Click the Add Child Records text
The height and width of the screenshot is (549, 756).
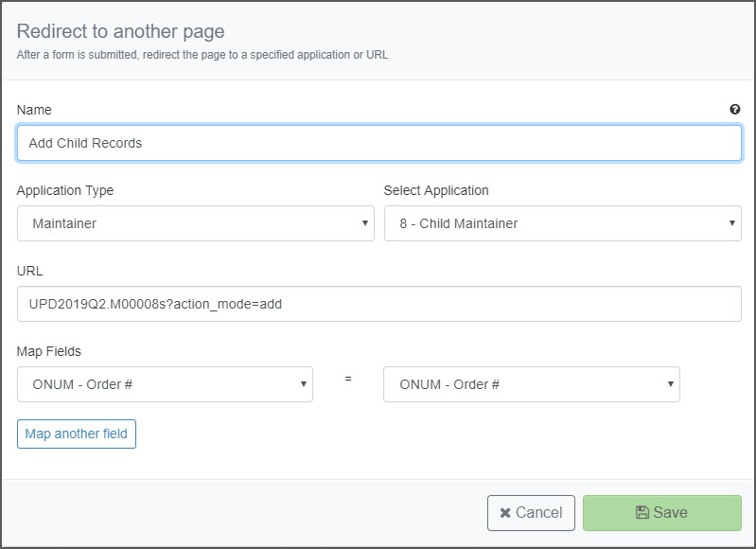point(85,143)
